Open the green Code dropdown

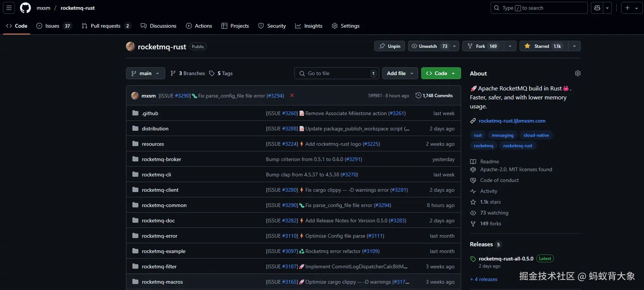click(441, 73)
